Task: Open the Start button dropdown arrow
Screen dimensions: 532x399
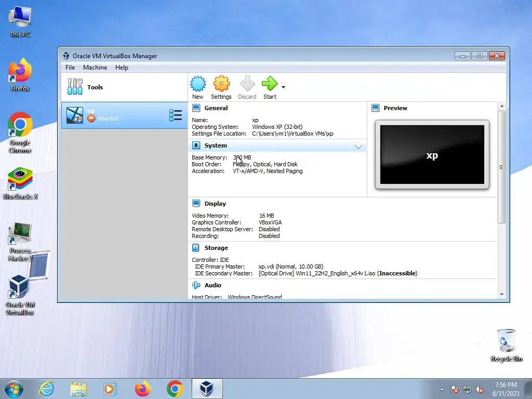Action: [283, 87]
